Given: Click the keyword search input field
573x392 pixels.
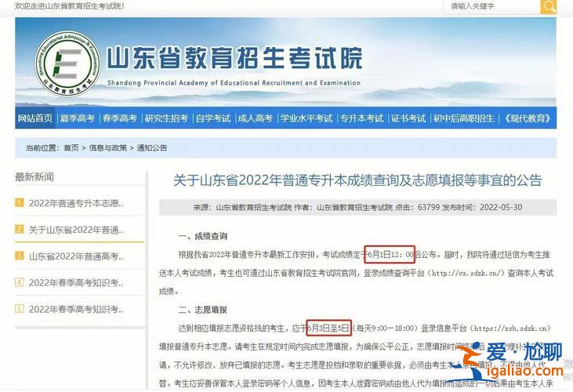Looking at the screenshot, I should point(491,6).
